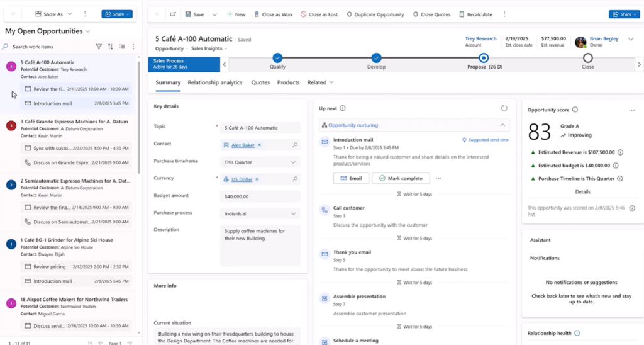Open Review pricing activity item
Viewport: 644px width, 345px height.
(76, 266)
